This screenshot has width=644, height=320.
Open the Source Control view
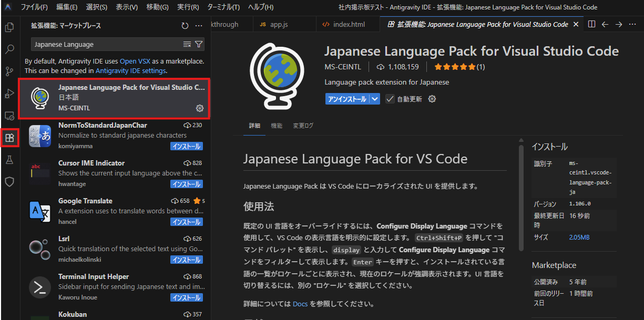tap(9, 71)
